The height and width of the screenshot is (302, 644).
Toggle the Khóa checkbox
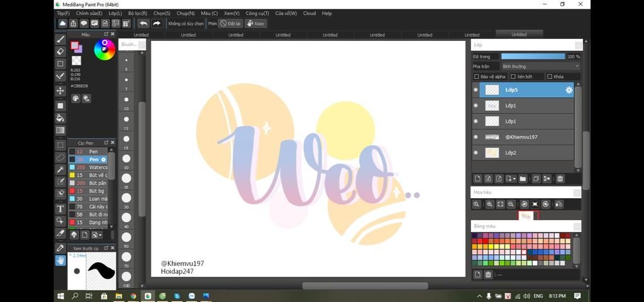(550, 76)
